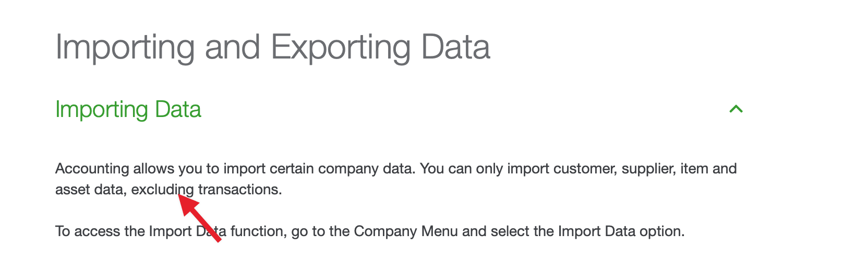Click the word "transactions" in the paragraph
The height and width of the screenshot is (257, 868).
pos(239,190)
